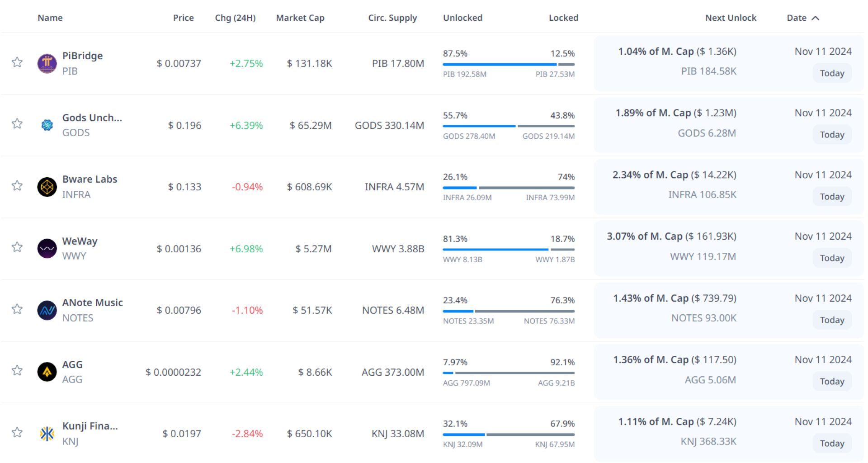Add Kunji Finance to watchlist star
Image resolution: width=868 pixels, height=463 pixels.
pyautogui.click(x=17, y=432)
